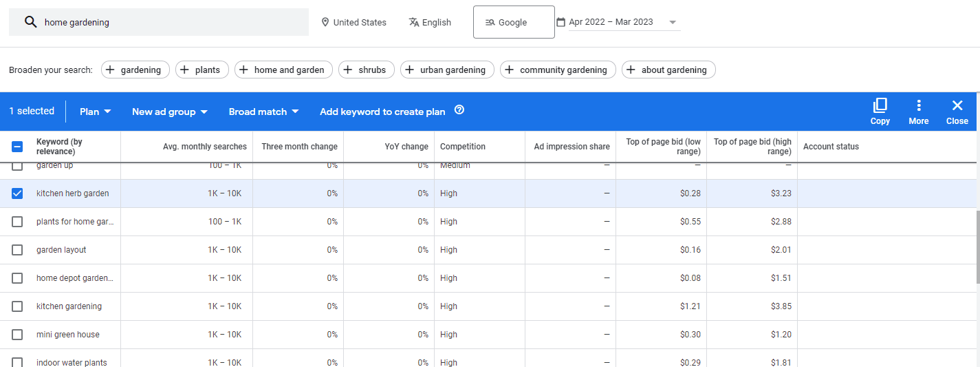Open the More options three-dot menu
Image resolution: width=980 pixels, height=367 pixels.
pos(918,105)
